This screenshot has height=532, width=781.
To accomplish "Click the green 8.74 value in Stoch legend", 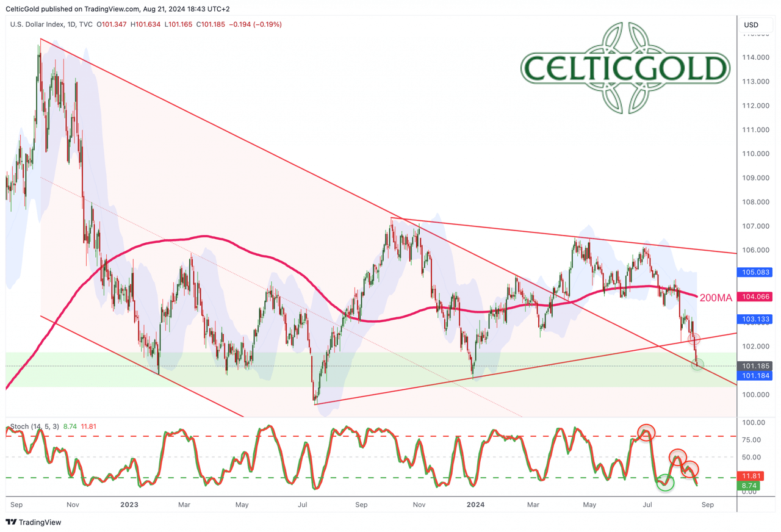I will coord(71,426).
